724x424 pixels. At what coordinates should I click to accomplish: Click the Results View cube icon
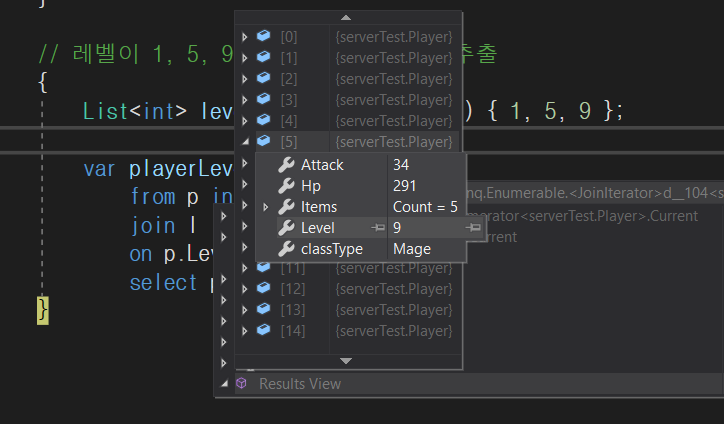241,384
